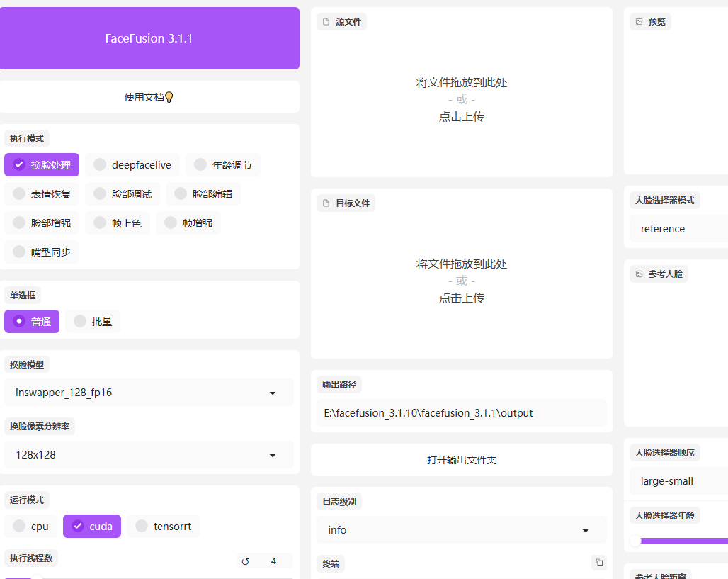Open the 使用文档 documentation button
This screenshot has width=728, height=579.
point(149,96)
